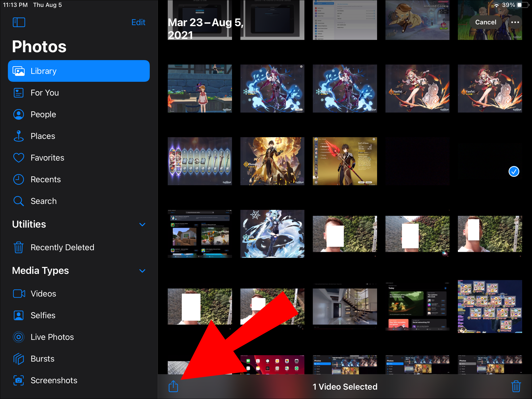Select the Zhongli character screenshot thumbnail
Image resolution: width=532 pixels, height=399 pixels.
[272, 161]
